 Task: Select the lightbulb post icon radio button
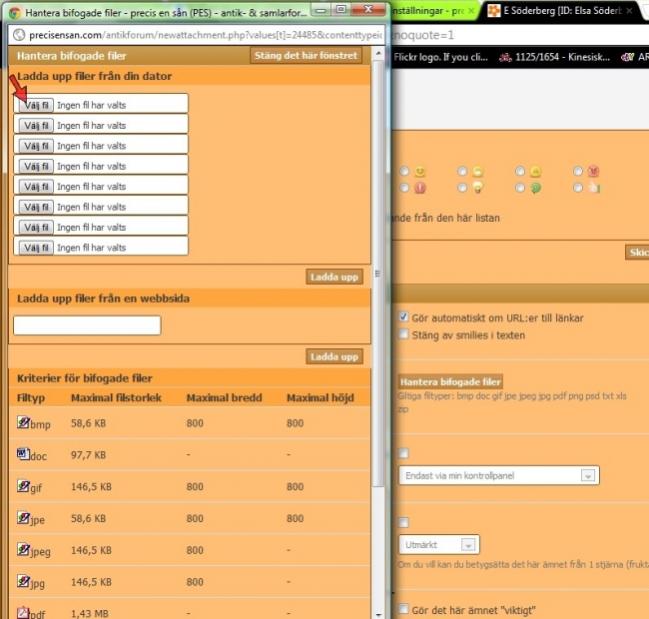point(462,188)
